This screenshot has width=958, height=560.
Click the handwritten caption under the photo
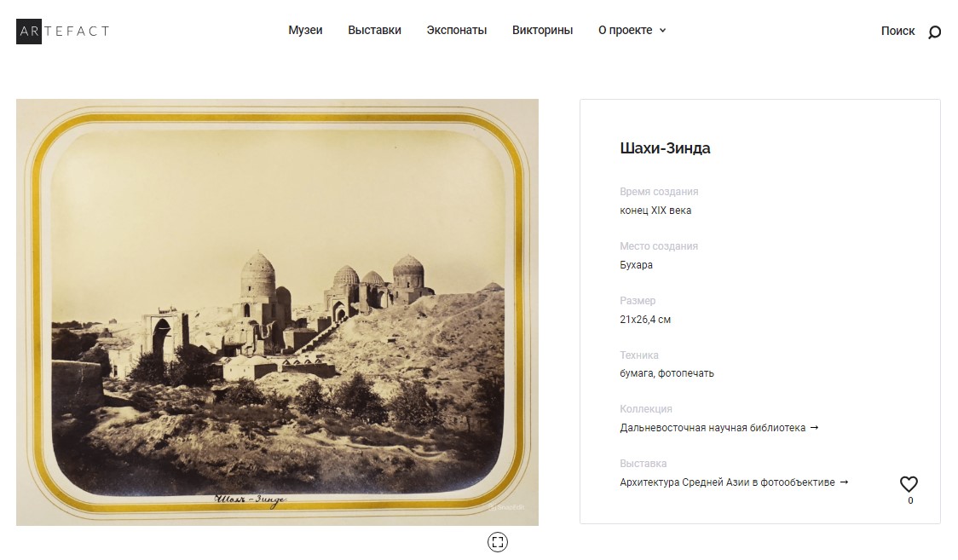250,500
